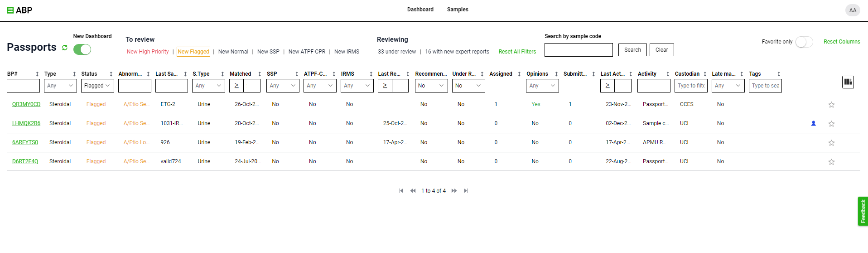Click the Search by sample code field
This screenshot has height=253, width=868.
[579, 50]
